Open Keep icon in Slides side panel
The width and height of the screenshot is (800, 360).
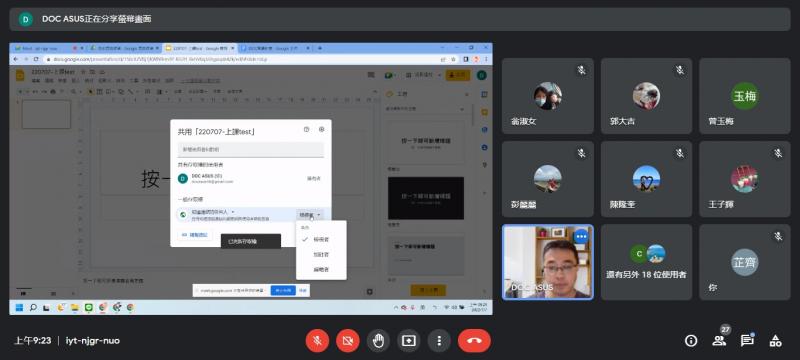pos(484,112)
